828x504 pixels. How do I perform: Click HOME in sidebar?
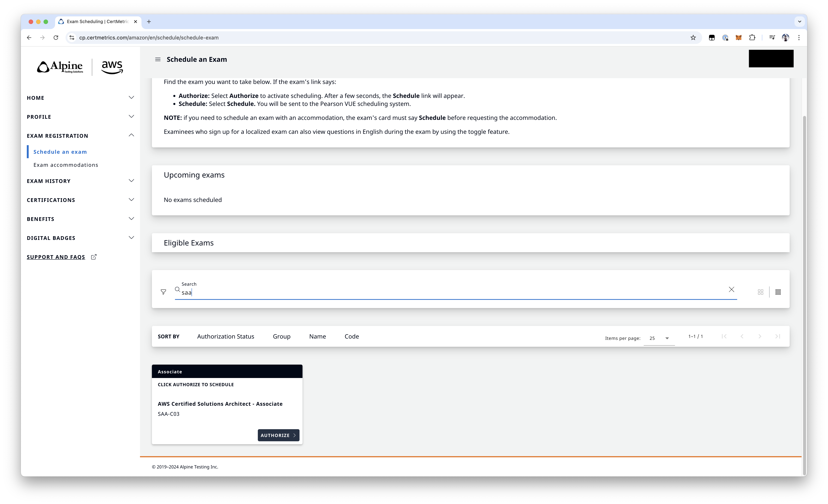pyautogui.click(x=36, y=98)
